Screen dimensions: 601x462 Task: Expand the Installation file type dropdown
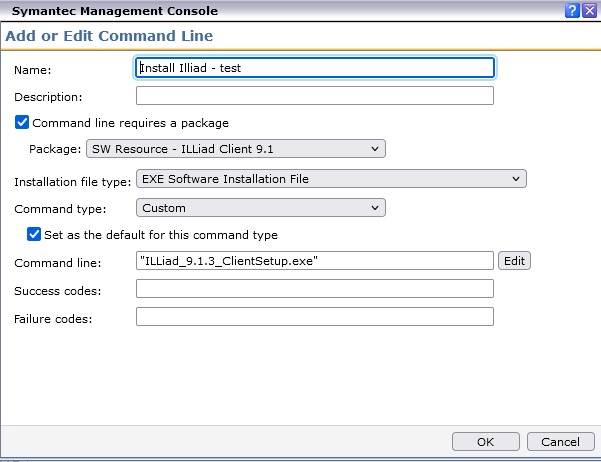(x=331, y=179)
